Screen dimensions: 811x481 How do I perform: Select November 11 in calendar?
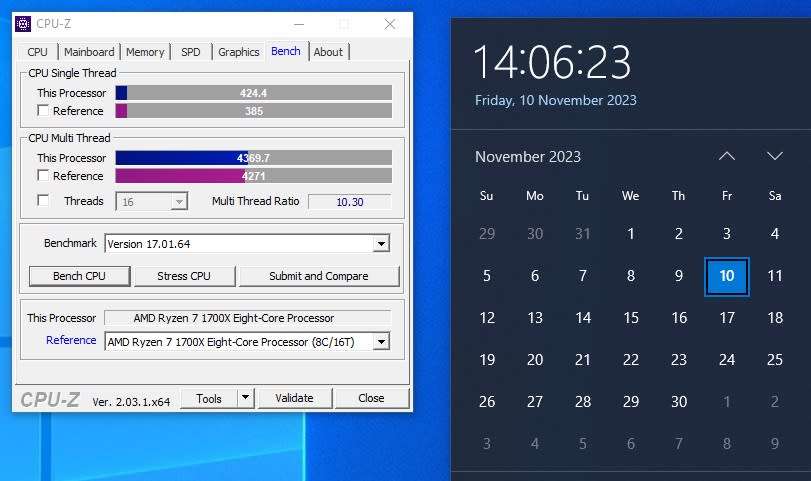tap(775, 276)
